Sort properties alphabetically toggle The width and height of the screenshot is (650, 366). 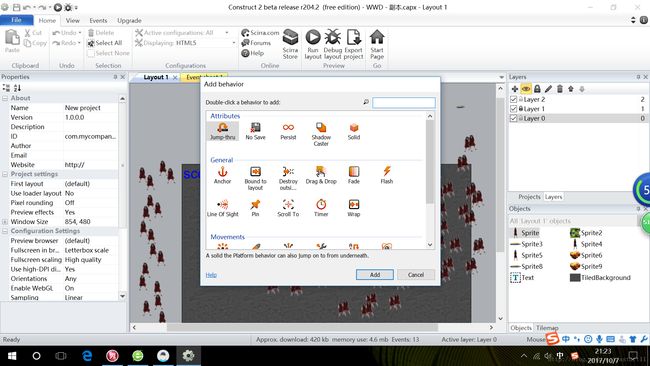coord(17,88)
